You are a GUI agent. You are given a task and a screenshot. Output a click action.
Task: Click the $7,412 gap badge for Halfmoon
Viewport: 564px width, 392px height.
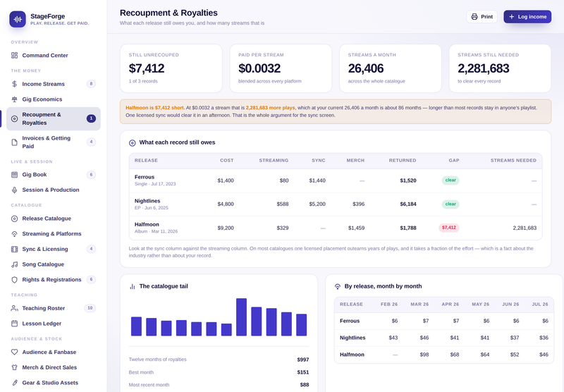coord(448,228)
